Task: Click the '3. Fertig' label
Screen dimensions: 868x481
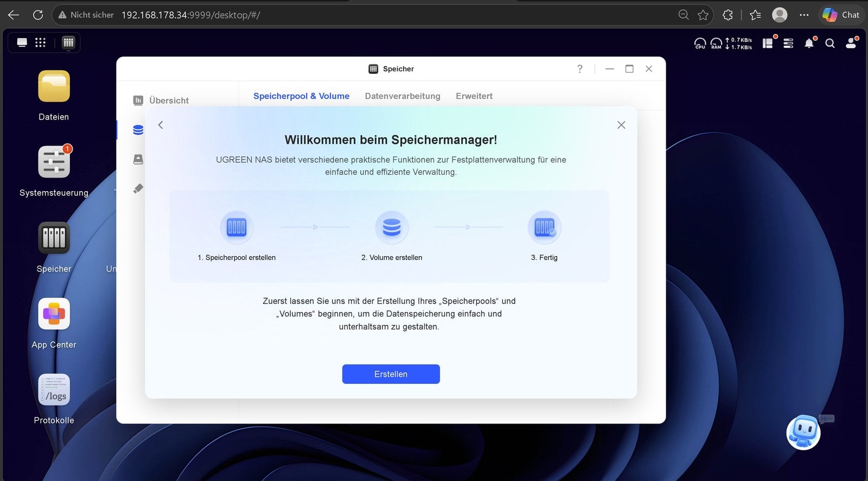Action: [x=544, y=257]
